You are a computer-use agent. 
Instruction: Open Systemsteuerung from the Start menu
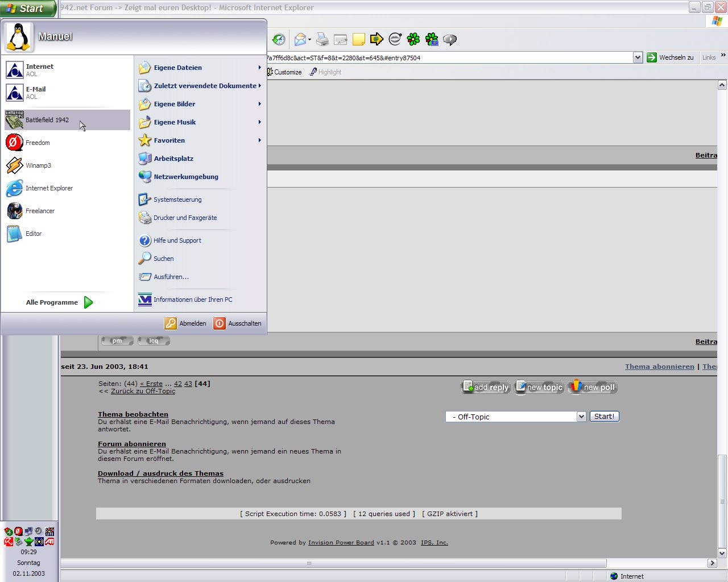coord(200,199)
